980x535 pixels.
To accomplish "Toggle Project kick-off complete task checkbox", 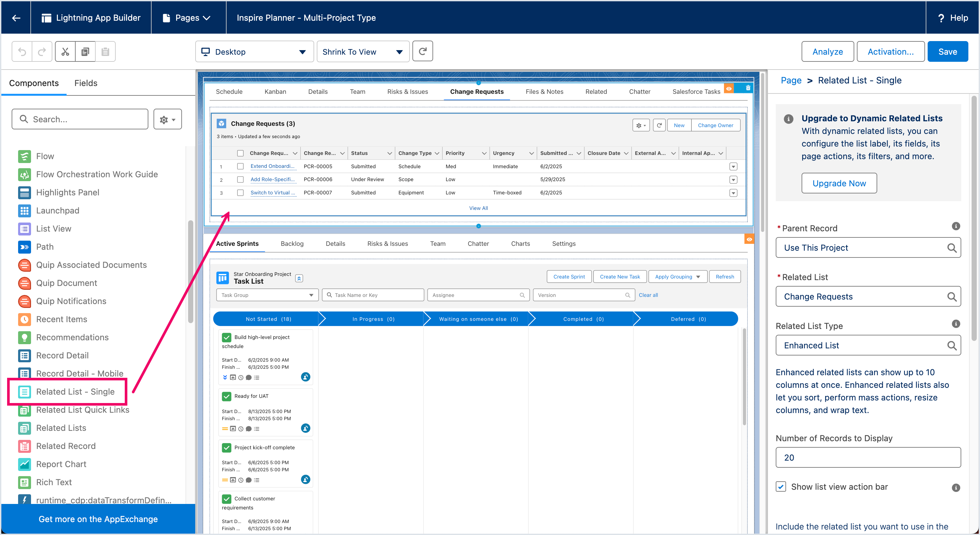I will 226,448.
